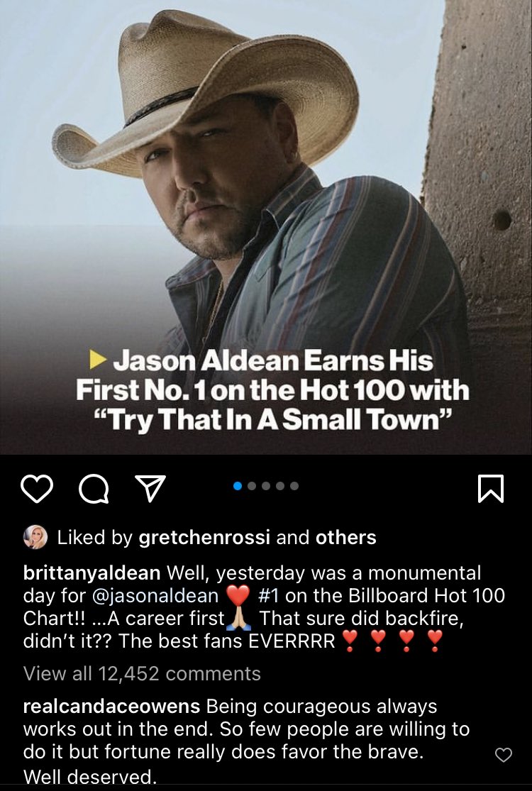Click the active blue carousel dot
Viewport: 532px width, 791px height.
click(x=238, y=486)
